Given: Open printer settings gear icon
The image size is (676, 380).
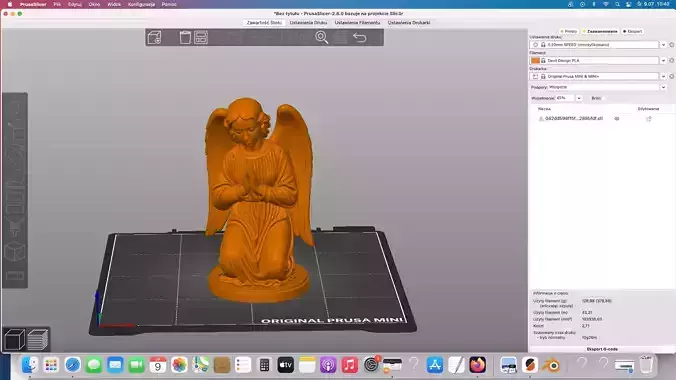Looking at the screenshot, I should click(x=671, y=76).
